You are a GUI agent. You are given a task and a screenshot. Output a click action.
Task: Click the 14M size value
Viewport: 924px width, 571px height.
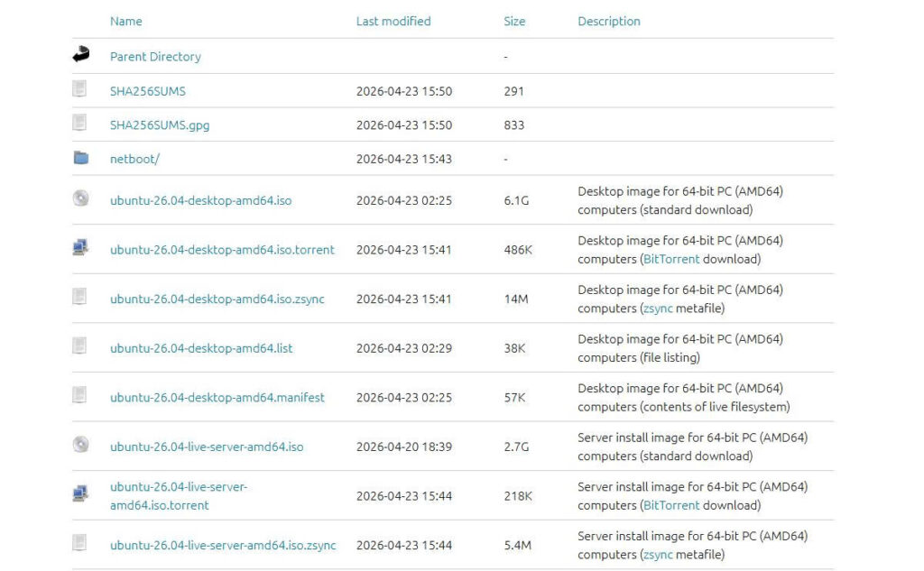click(515, 299)
